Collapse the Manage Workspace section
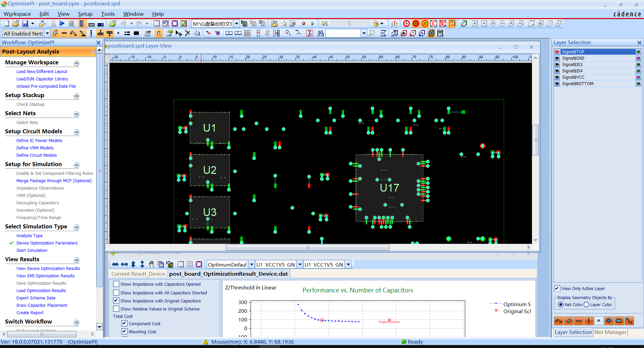This screenshot has height=348, width=644. point(76,63)
